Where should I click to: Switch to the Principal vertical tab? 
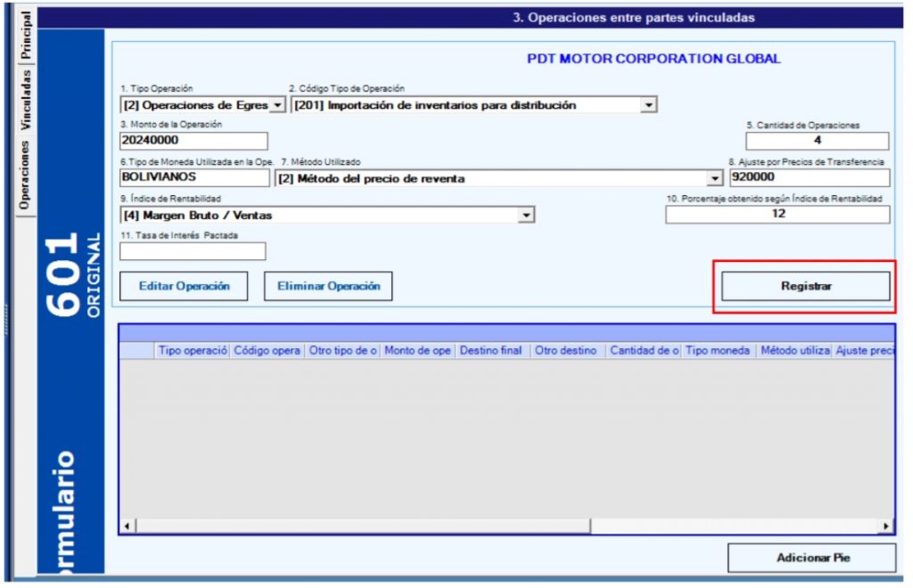pyautogui.click(x=26, y=34)
